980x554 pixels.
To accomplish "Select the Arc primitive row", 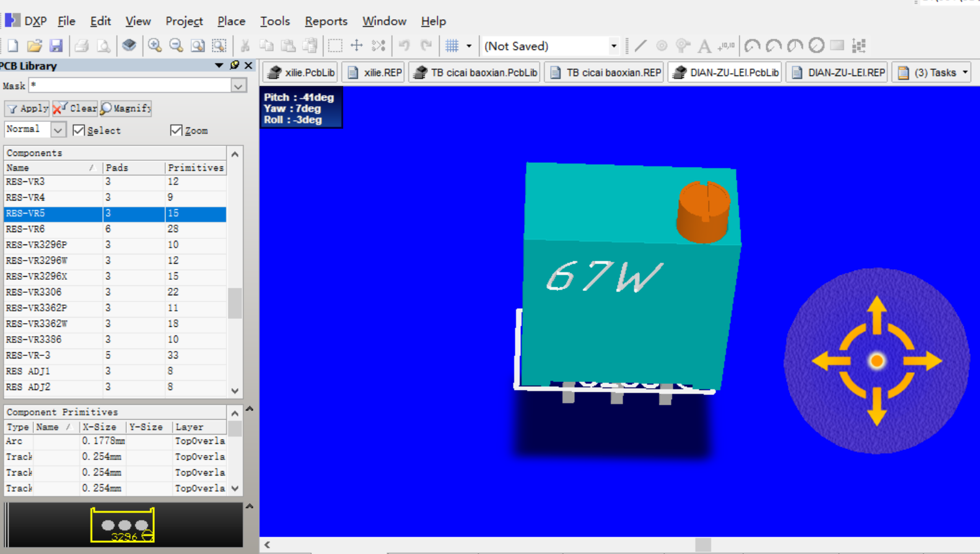I will (x=115, y=441).
